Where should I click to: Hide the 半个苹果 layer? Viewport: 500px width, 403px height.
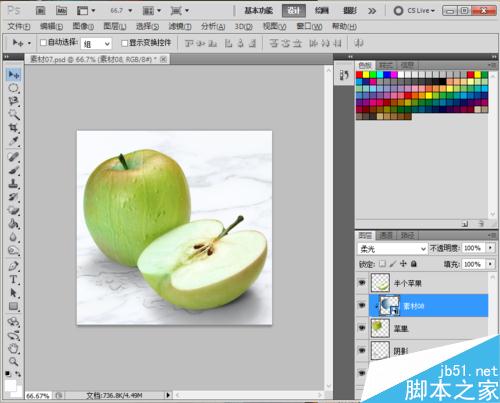362,283
